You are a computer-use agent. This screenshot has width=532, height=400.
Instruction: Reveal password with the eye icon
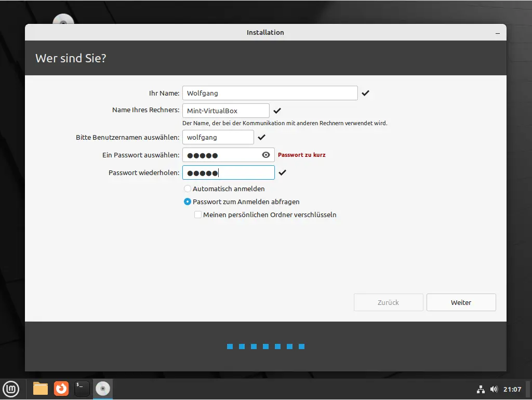pos(266,155)
